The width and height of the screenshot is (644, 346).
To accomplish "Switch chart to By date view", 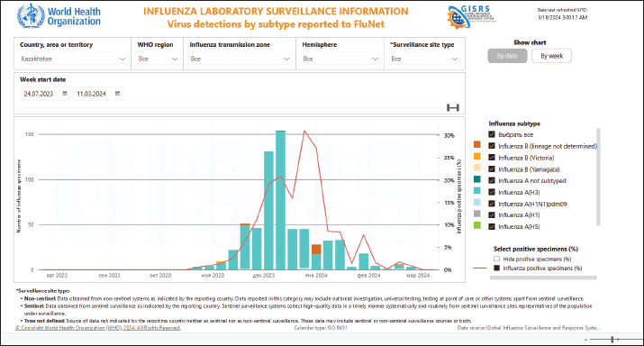I will [x=507, y=56].
